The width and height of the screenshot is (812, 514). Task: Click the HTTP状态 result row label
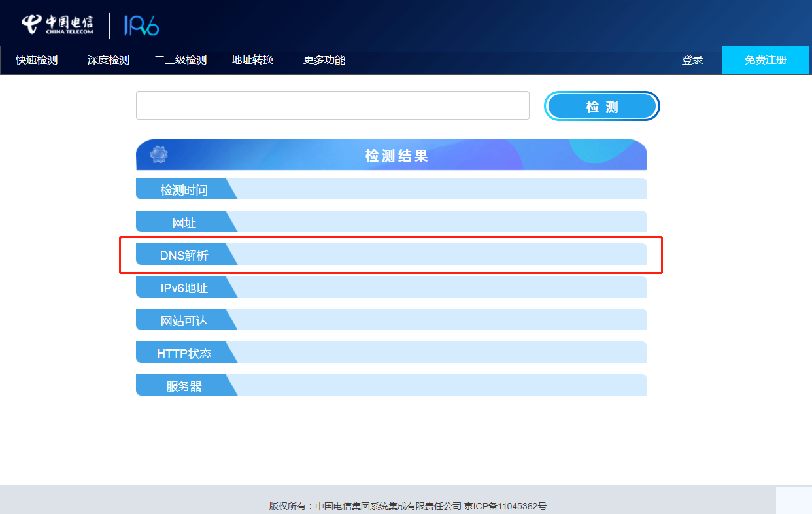pos(184,353)
